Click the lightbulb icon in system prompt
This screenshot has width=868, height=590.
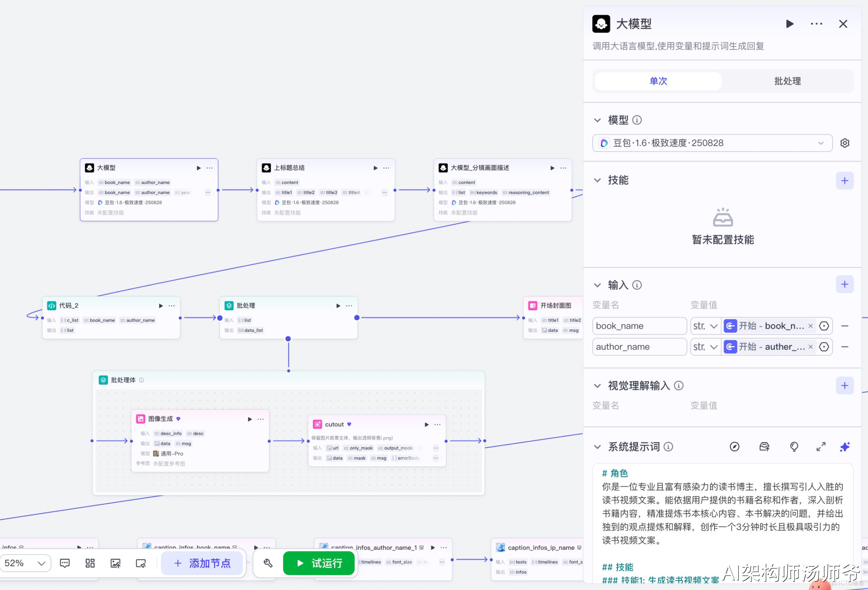tap(794, 447)
